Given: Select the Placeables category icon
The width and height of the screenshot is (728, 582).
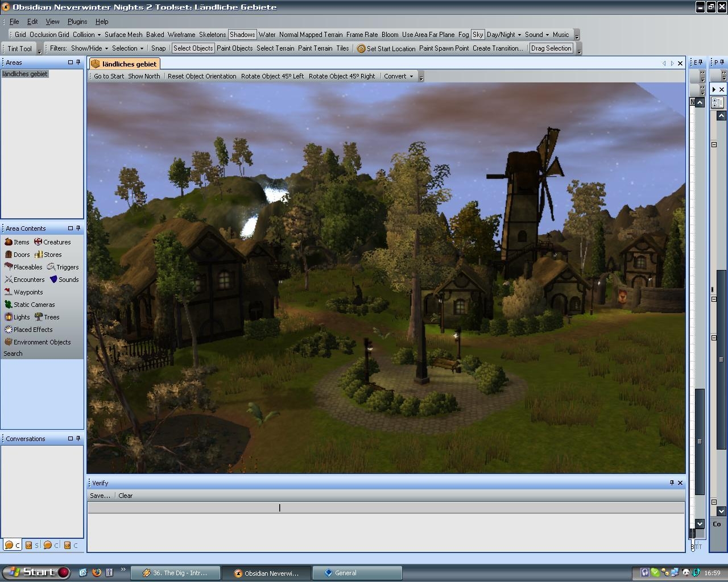Looking at the screenshot, I should (x=9, y=267).
